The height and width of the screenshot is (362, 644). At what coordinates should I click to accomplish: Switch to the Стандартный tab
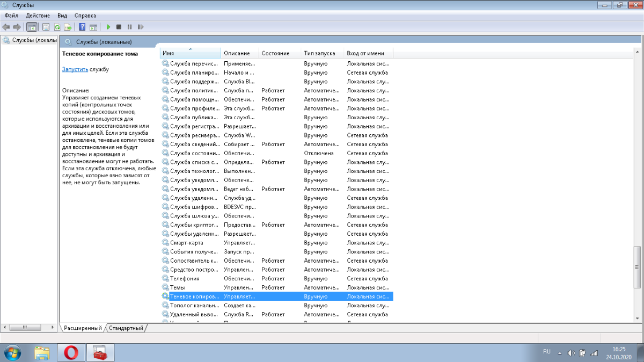[127, 328]
